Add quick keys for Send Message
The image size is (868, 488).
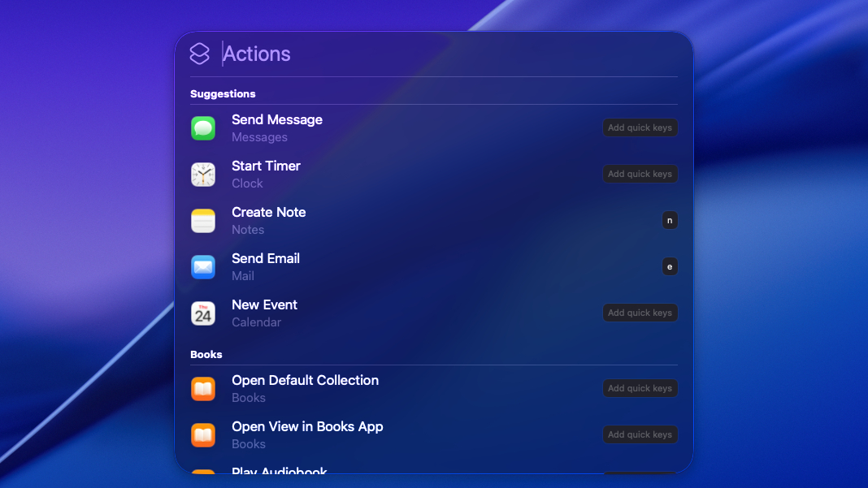(640, 127)
